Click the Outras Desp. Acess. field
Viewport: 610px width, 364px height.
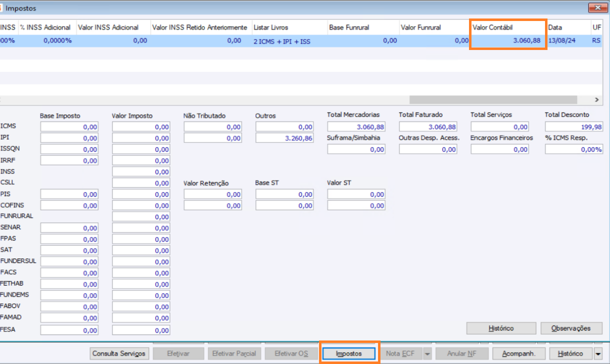point(428,149)
